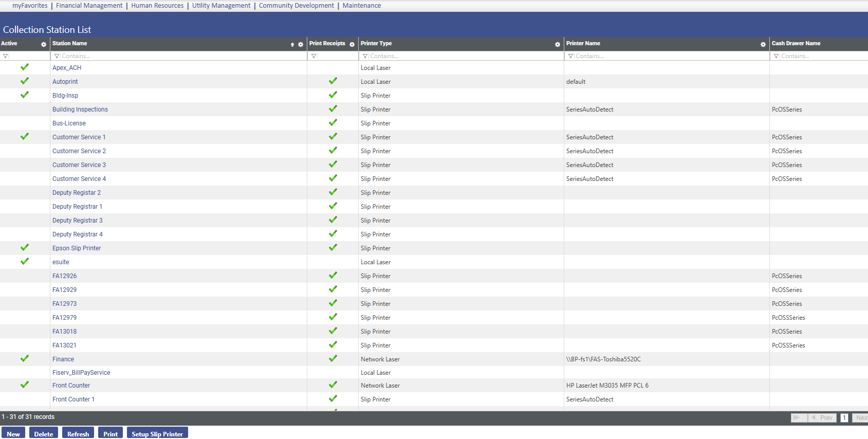Refresh the station list
The width and height of the screenshot is (868, 439).
pos(78,433)
